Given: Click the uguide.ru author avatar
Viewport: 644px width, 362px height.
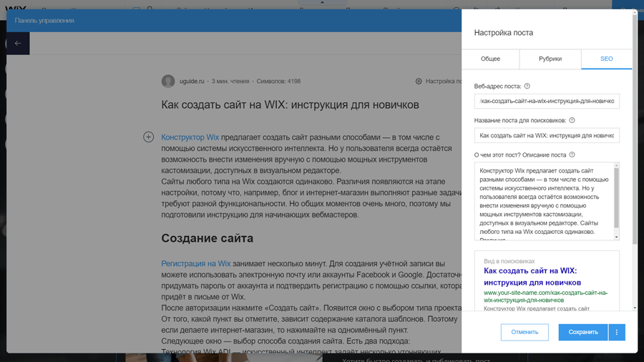Looking at the screenshot, I should [168, 82].
